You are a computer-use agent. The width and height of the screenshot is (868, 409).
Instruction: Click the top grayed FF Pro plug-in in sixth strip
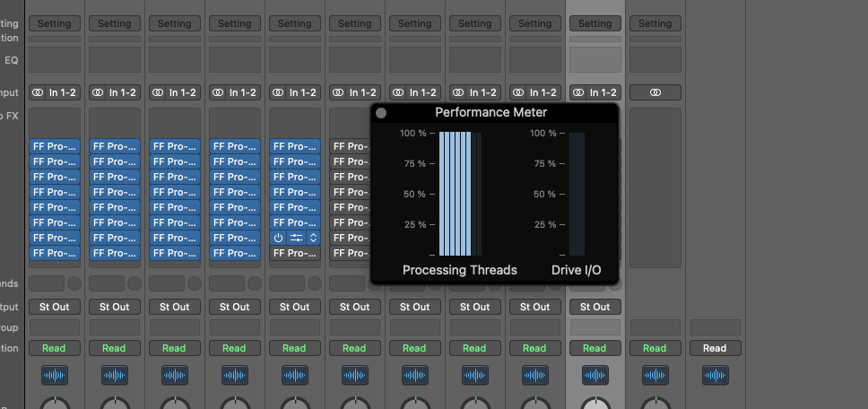[350, 146]
